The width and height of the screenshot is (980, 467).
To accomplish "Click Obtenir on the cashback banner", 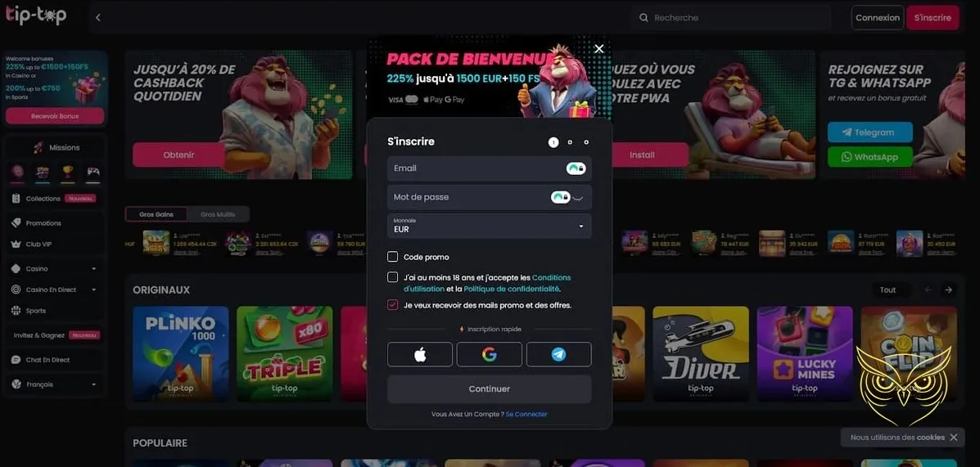I will click(178, 155).
